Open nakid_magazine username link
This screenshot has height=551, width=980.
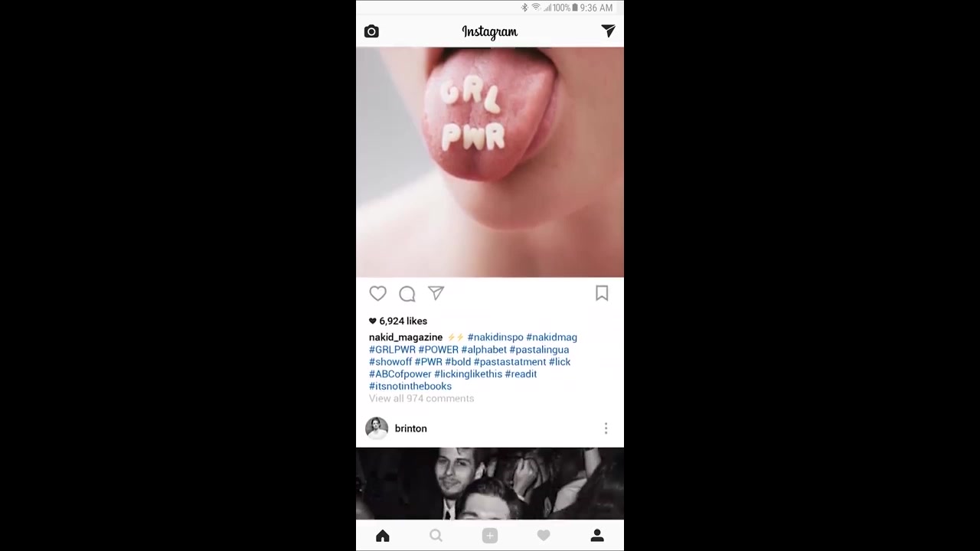406,337
